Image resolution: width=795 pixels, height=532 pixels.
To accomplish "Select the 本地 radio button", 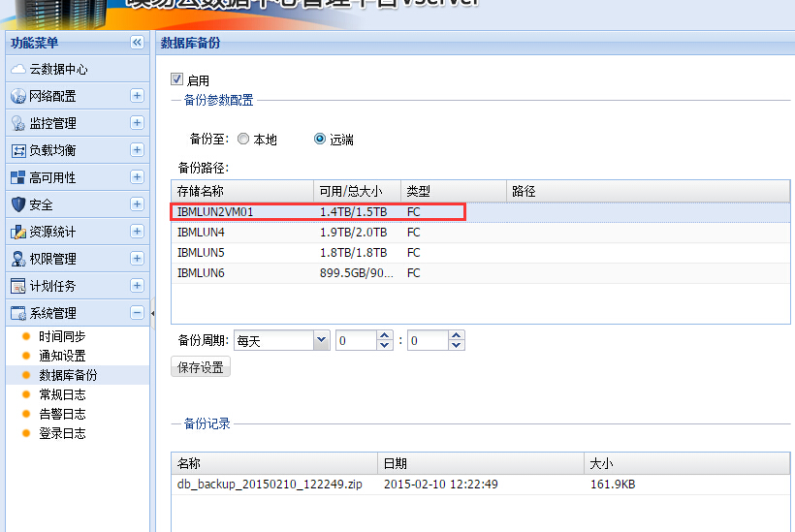I will [x=243, y=139].
